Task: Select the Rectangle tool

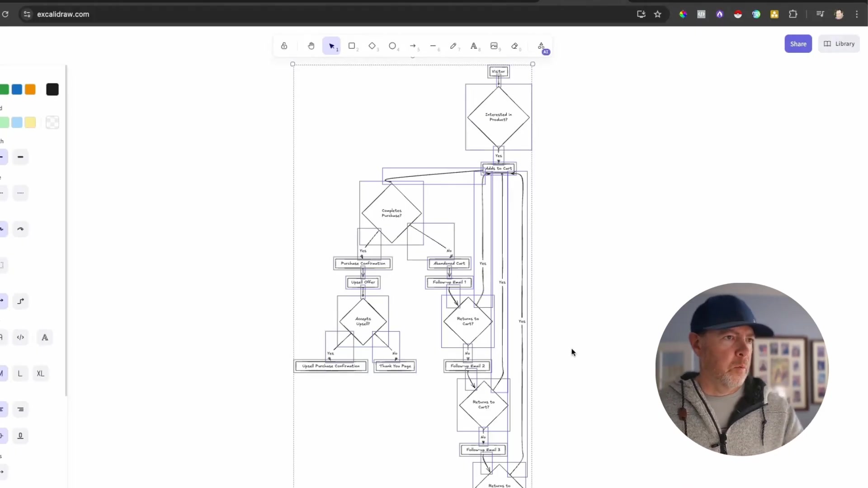Action: [352, 46]
